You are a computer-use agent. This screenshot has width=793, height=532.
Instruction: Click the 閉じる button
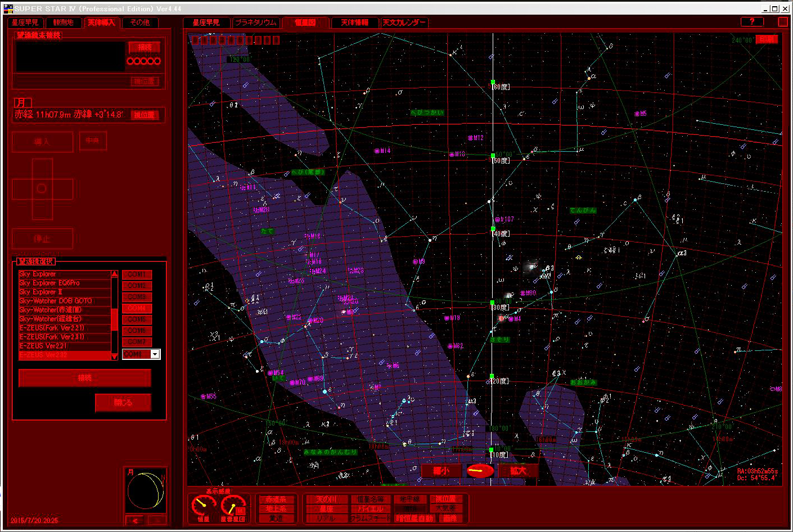click(123, 403)
